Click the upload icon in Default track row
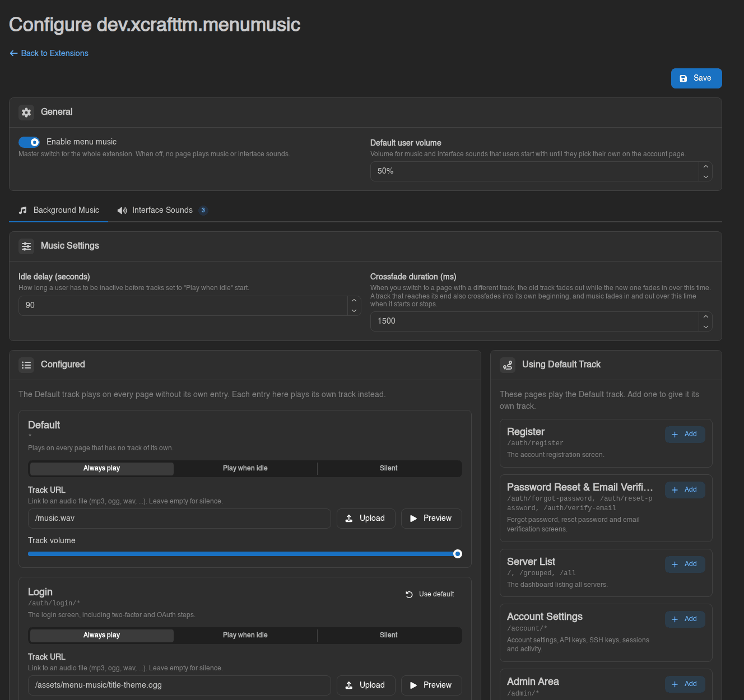Image resolution: width=744 pixels, height=700 pixels. pos(349,519)
